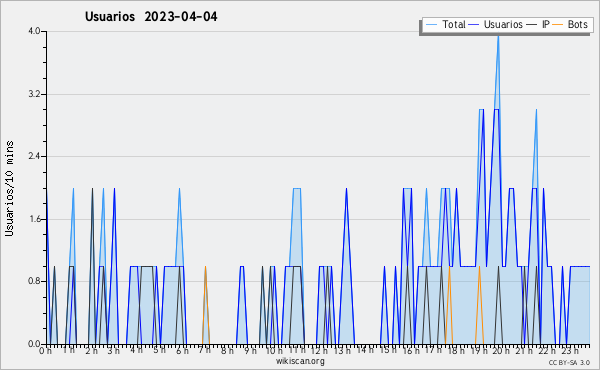This screenshot has height=370, width=600.
Task: Click the '10 h' x-axis label
Action: click(x=274, y=351)
